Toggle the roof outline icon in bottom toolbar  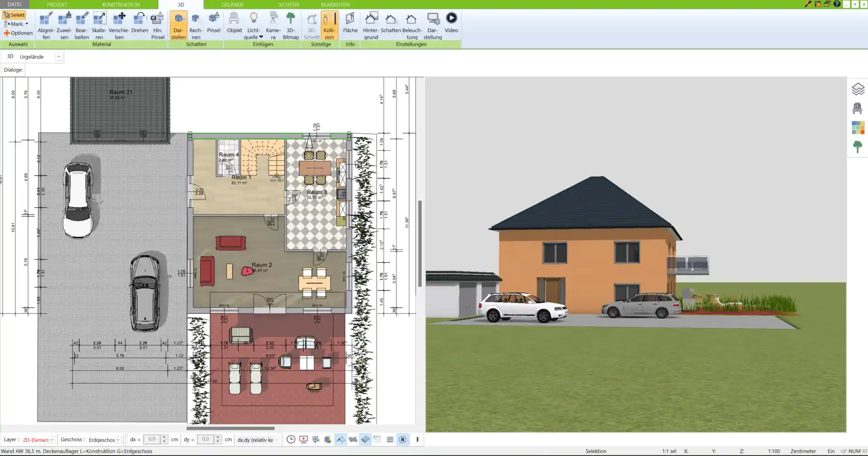pyautogui.click(x=341, y=439)
